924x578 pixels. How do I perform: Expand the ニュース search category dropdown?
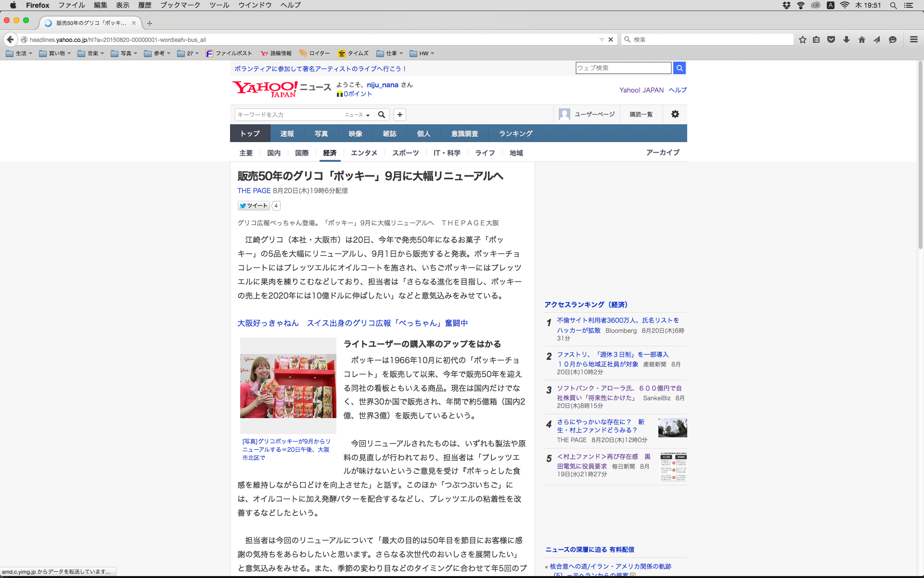357,115
